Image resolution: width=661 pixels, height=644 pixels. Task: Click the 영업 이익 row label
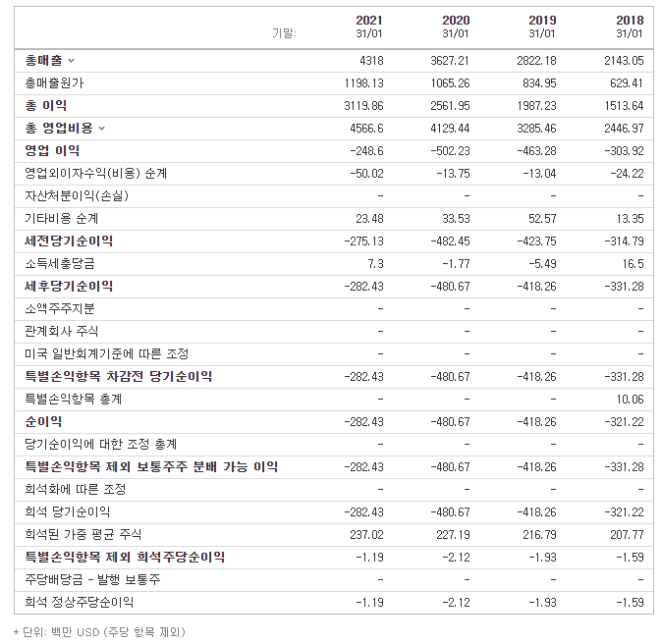pos(52,150)
